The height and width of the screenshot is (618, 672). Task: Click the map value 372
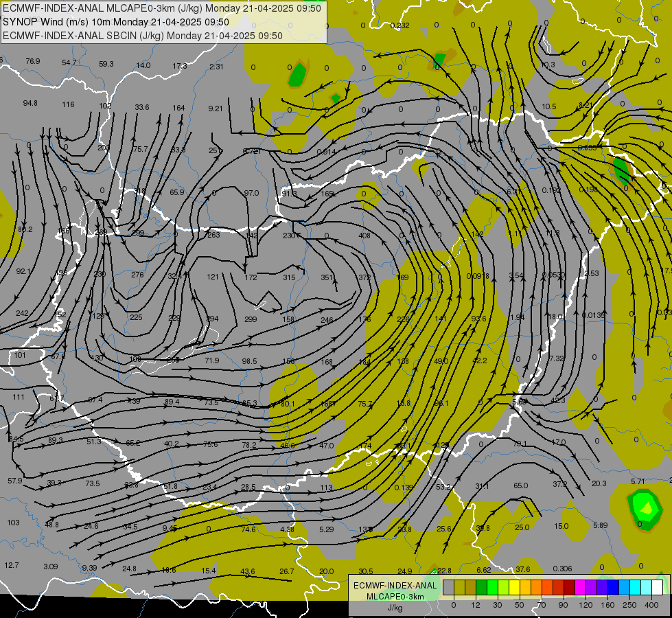point(364,277)
